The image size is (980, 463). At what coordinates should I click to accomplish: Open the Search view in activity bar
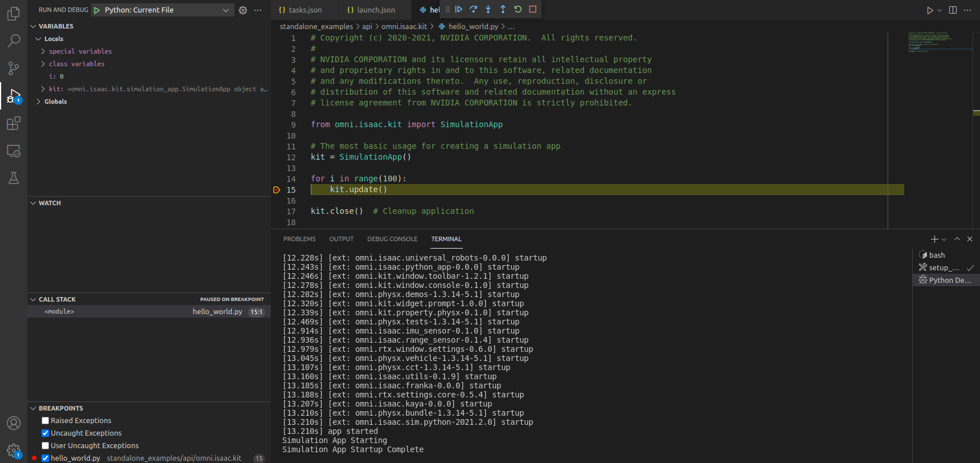point(14,40)
